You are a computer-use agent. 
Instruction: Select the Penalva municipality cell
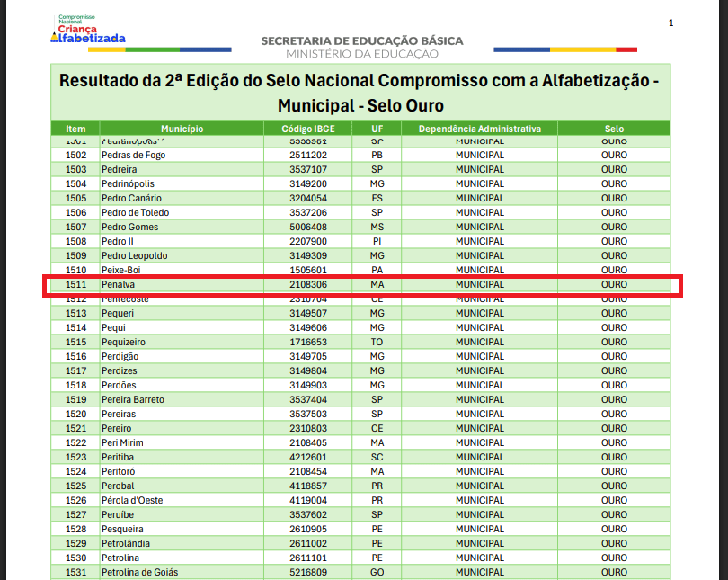[x=119, y=285]
